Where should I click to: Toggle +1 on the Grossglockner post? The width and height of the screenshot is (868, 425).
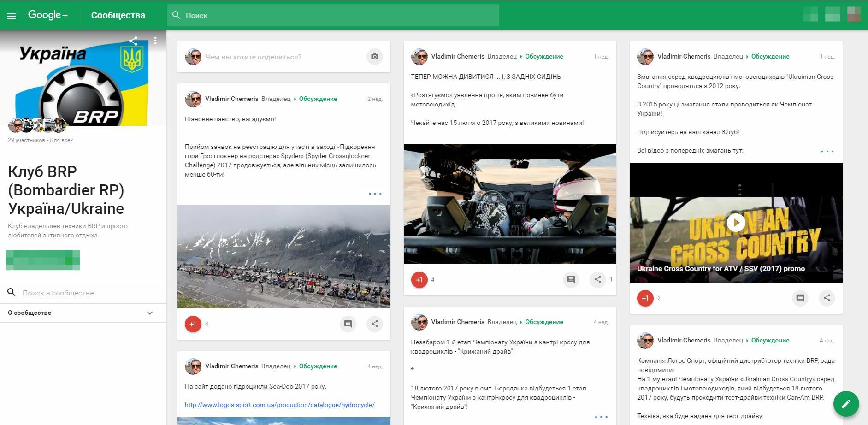193,324
